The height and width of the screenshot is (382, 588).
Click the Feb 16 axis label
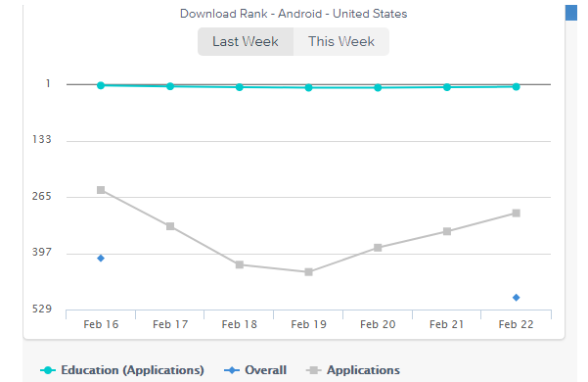pos(101,324)
